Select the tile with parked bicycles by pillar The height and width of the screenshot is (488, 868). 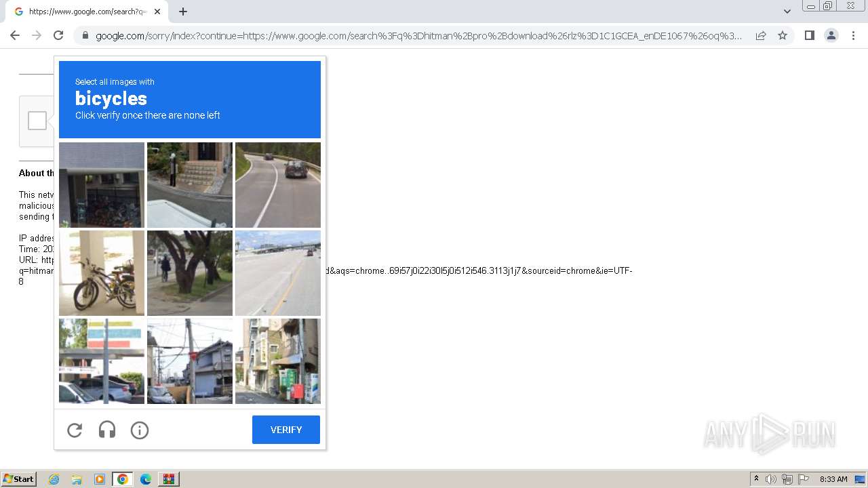[102, 273]
